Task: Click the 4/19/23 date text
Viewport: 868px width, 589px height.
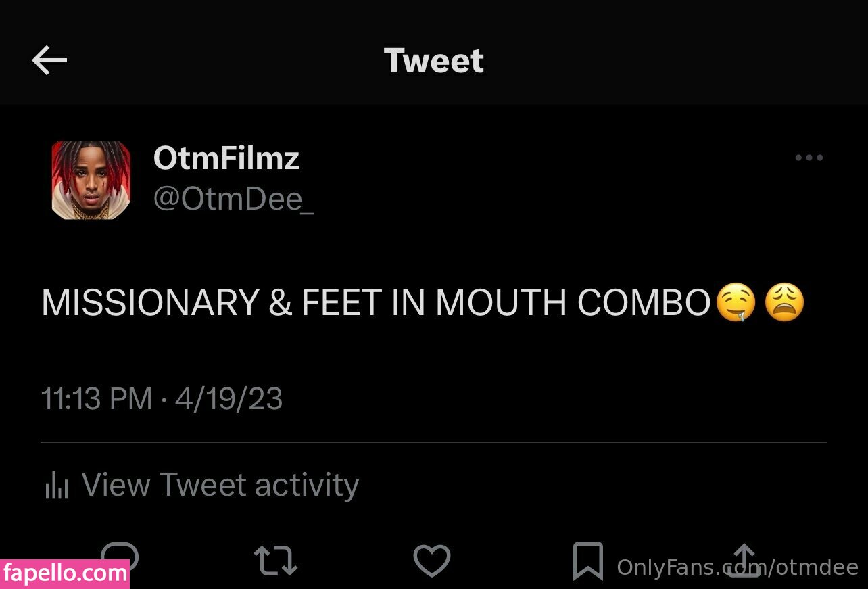Action: [228, 398]
